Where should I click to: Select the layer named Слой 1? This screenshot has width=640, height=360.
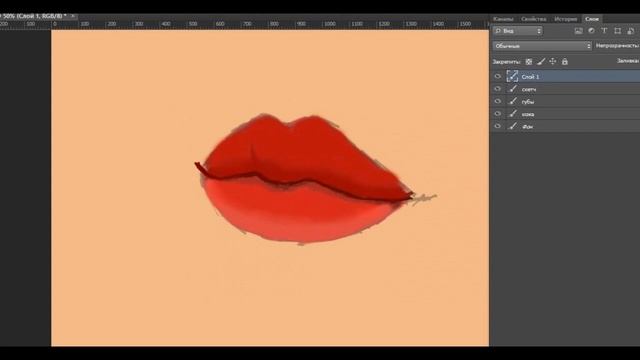[x=530, y=77]
